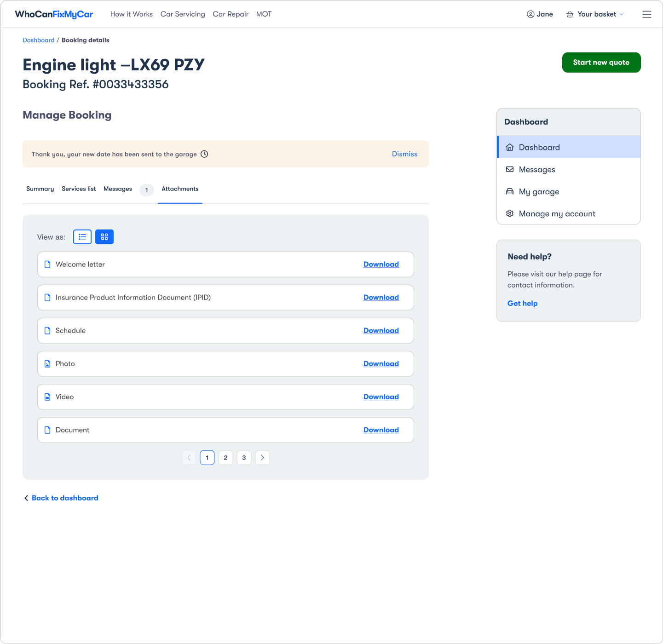Open the Services list tab
The height and width of the screenshot is (644, 663).
point(79,189)
